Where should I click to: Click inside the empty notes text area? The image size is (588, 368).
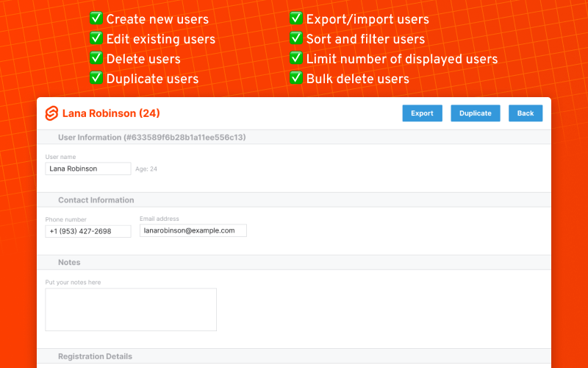[x=131, y=309]
